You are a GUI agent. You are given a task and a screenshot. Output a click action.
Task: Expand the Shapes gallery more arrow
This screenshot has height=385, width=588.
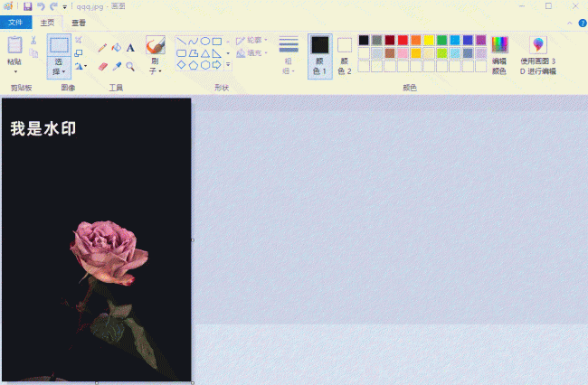click(228, 65)
